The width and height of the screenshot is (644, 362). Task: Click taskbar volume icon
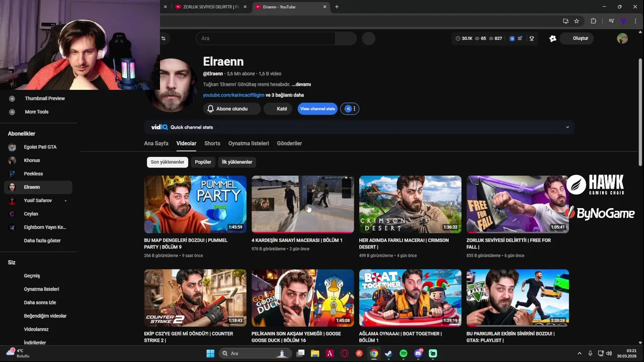pos(609,353)
